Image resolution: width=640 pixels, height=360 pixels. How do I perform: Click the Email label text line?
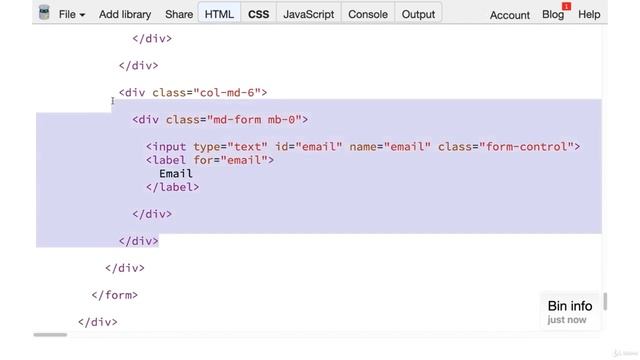point(176,173)
